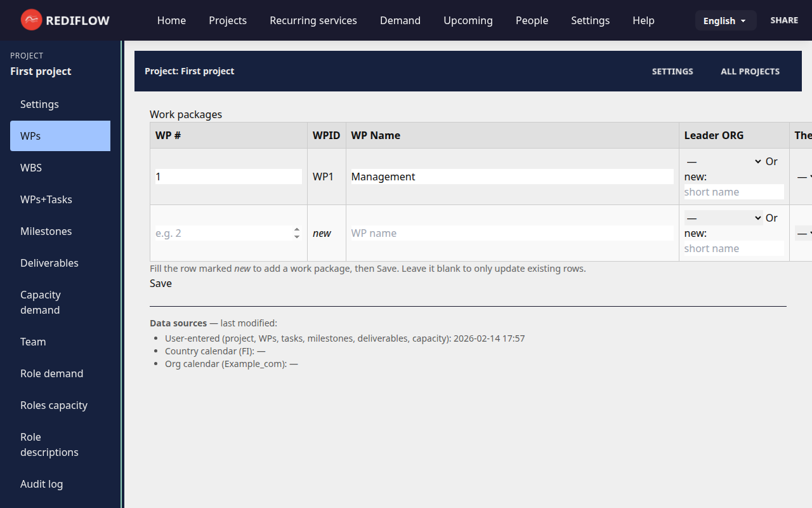812x508 pixels.
Task: View Capacity demand
Action: click(40, 302)
